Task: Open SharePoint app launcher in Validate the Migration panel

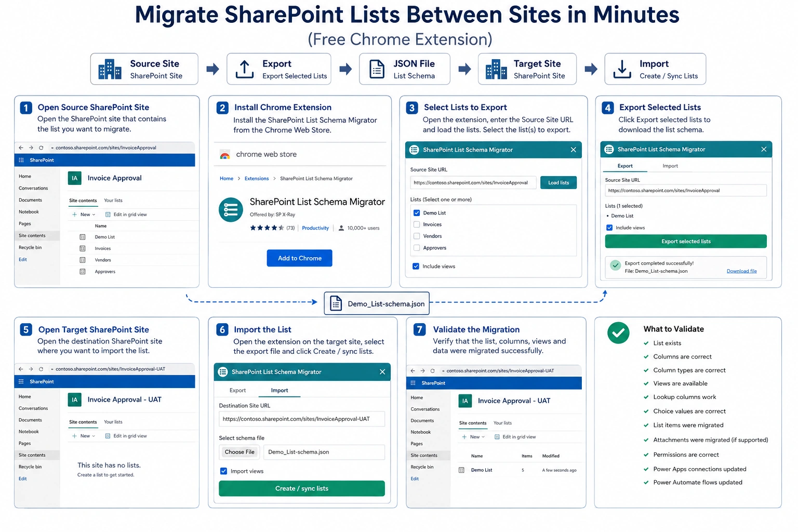Action: pos(413,383)
